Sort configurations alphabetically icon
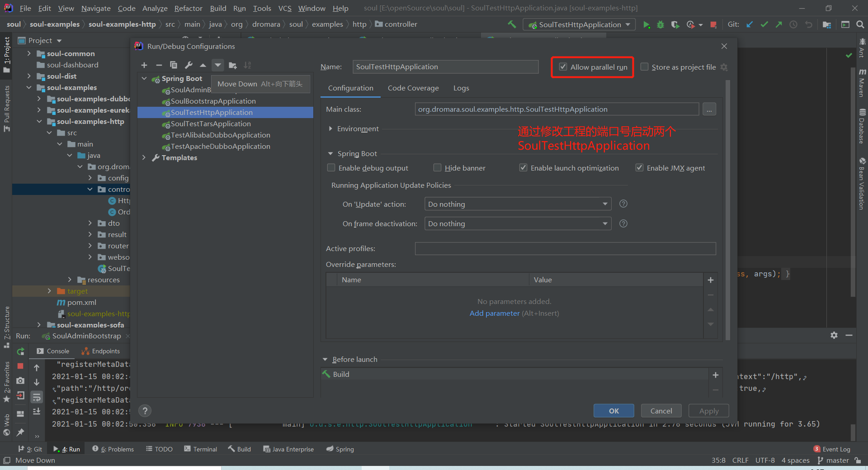 pos(247,65)
